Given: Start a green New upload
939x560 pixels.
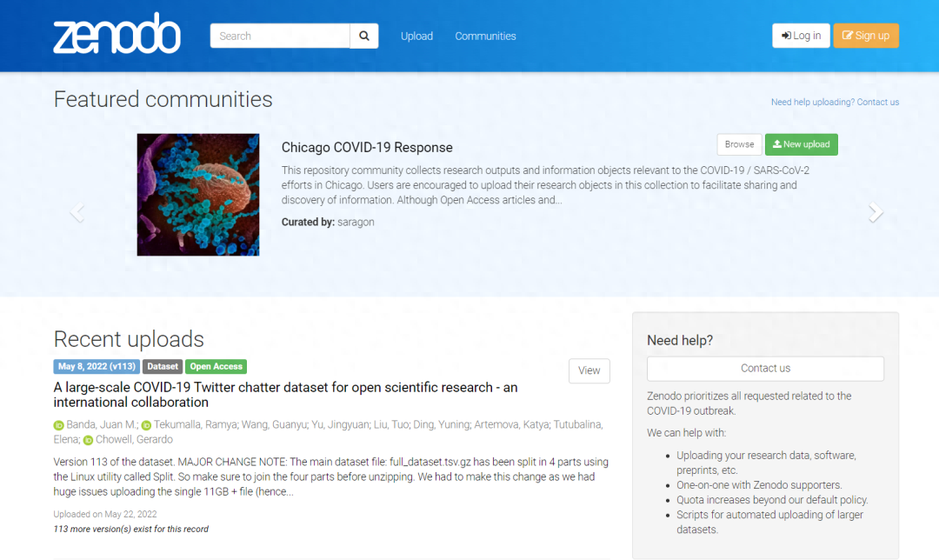Looking at the screenshot, I should [x=801, y=144].
